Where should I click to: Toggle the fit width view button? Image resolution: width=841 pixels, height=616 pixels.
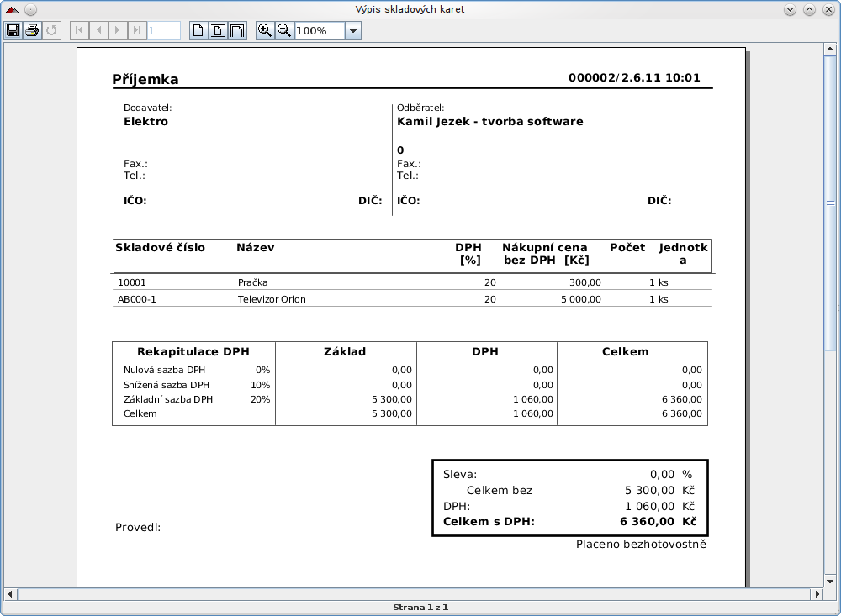[x=237, y=31]
